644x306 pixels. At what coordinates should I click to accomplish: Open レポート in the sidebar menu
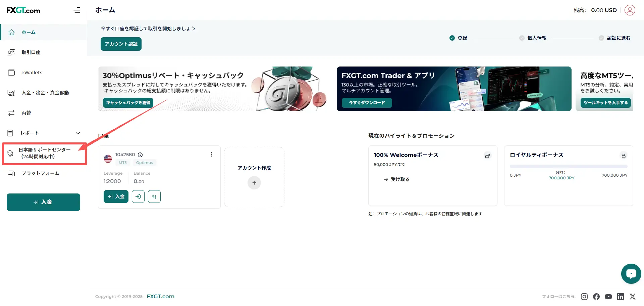pyautogui.click(x=44, y=133)
